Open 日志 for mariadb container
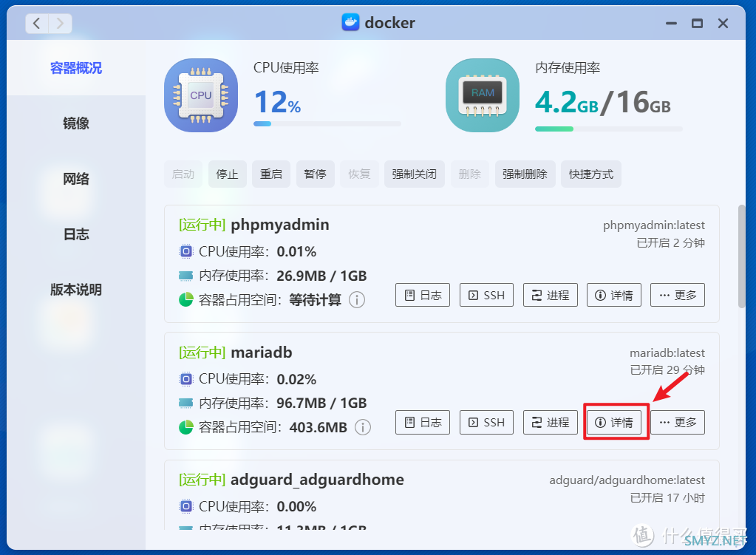This screenshot has width=756, height=555. [x=423, y=423]
